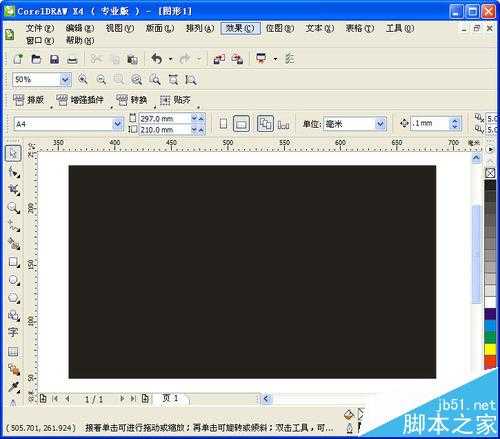Click the Undo arrow icon
This screenshot has height=439, width=500.
[x=157, y=59]
